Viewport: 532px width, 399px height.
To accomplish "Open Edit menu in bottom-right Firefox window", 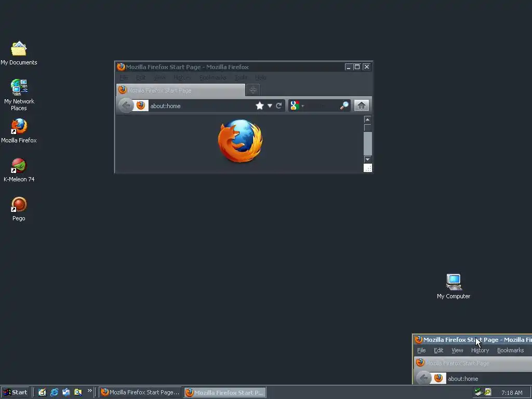I will [438, 350].
